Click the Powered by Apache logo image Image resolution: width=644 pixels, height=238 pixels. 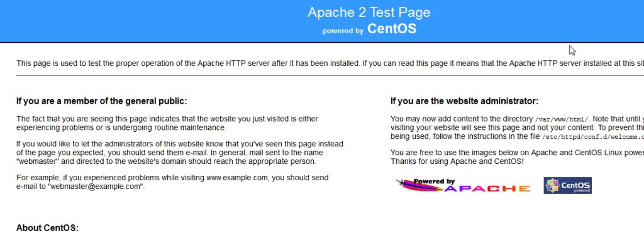[463, 185]
